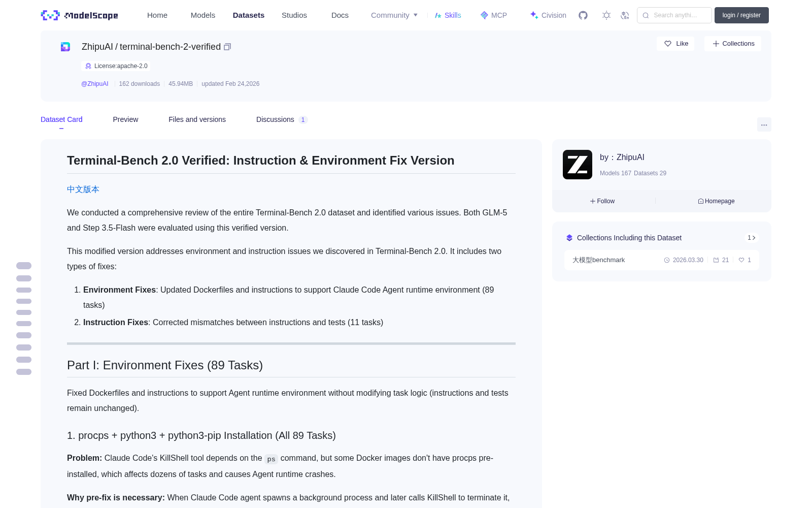The image size is (812, 508).
Task: Jump to last outline marker in sidebar
Action: (x=24, y=372)
